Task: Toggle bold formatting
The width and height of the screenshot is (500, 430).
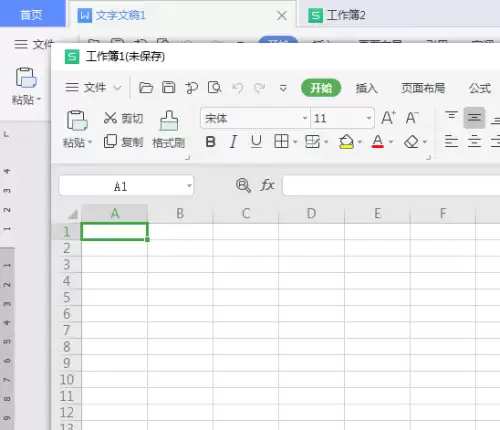Action: pos(211,142)
